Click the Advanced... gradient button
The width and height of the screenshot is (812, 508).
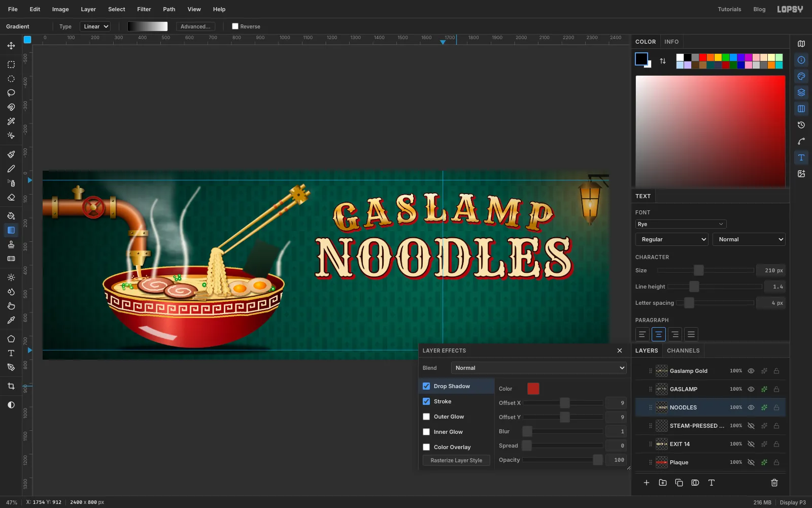(195, 26)
